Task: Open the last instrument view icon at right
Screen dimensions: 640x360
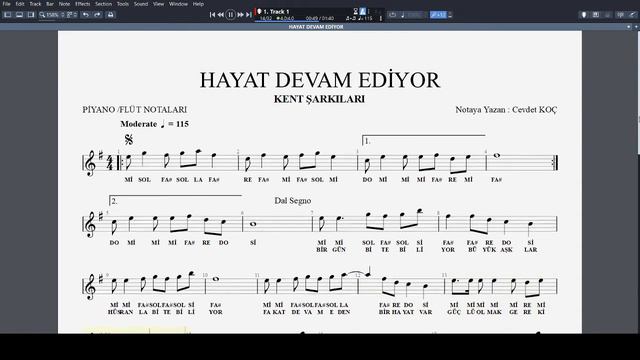Action: pos(632,15)
